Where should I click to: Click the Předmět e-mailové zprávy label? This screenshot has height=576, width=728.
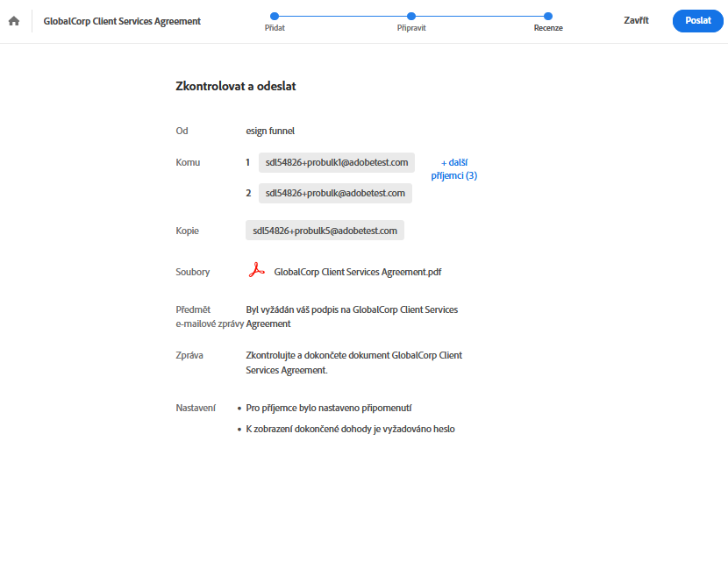210,316
